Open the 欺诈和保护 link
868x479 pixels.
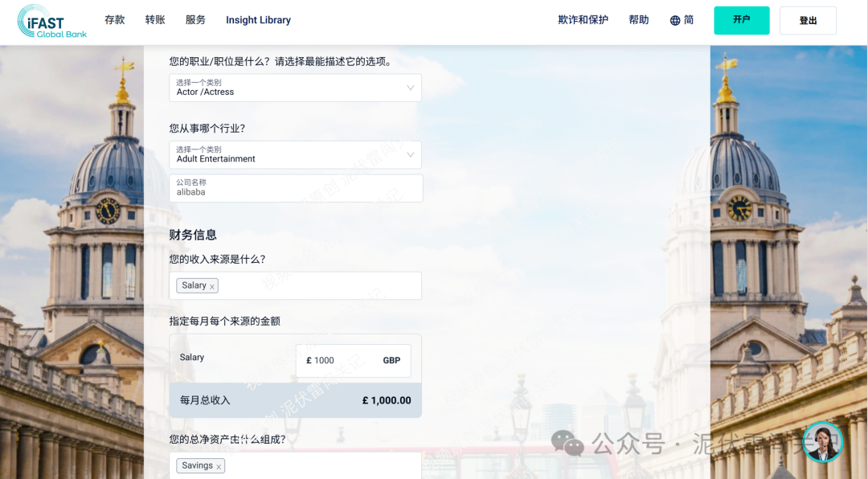pos(584,19)
